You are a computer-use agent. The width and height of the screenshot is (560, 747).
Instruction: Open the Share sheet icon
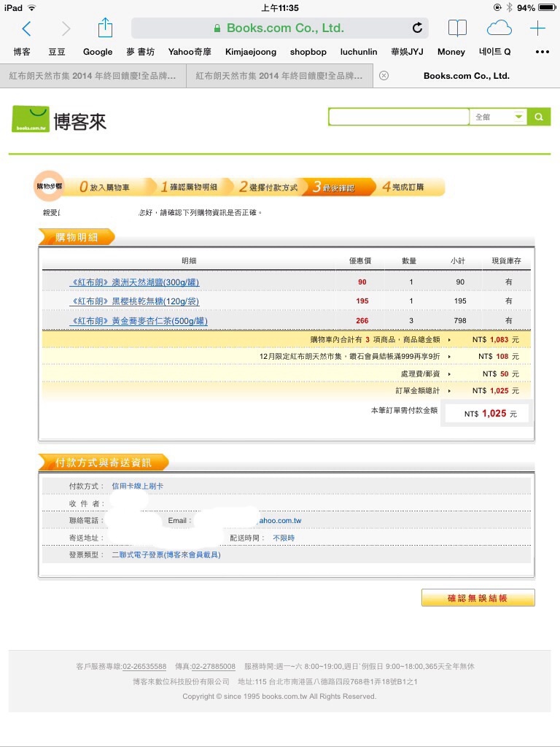(105, 28)
